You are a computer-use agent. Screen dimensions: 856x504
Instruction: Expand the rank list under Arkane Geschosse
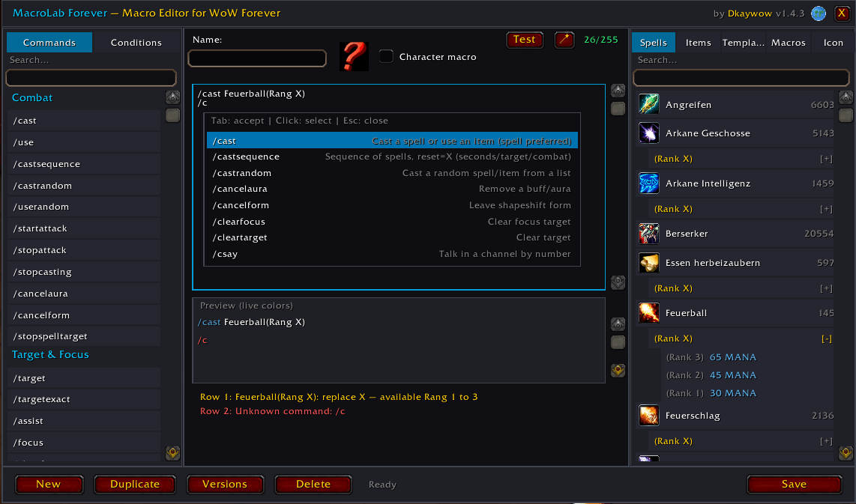(x=826, y=159)
